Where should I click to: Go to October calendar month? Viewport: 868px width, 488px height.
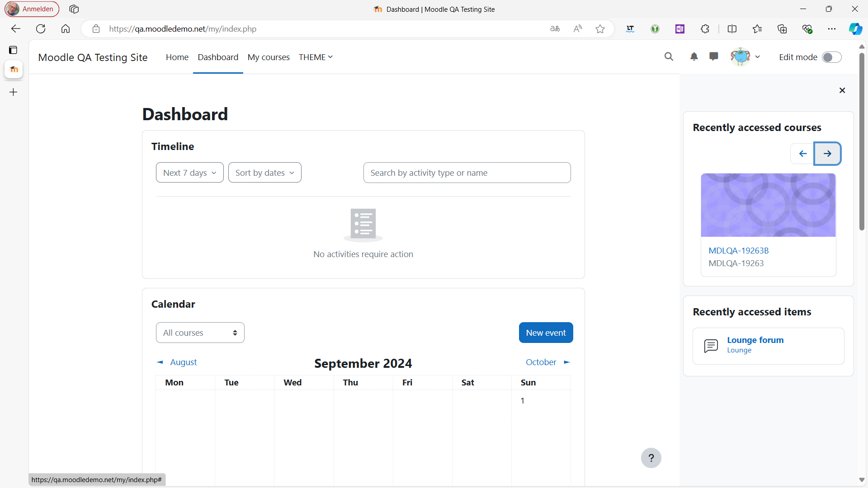tap(548, 362)
